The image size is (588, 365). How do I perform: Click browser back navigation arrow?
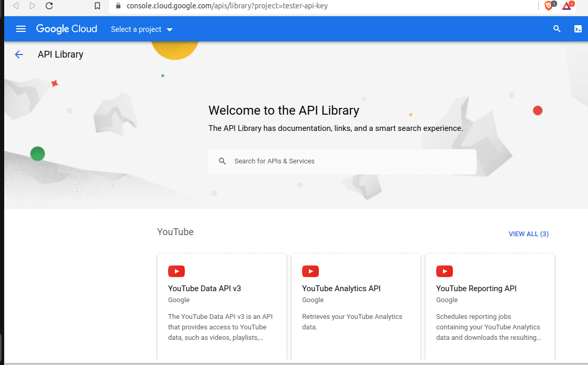tap(16, 6)
